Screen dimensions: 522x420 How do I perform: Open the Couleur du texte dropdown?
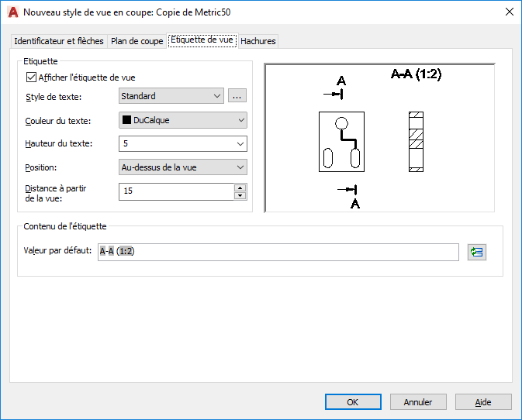[240, 120]
